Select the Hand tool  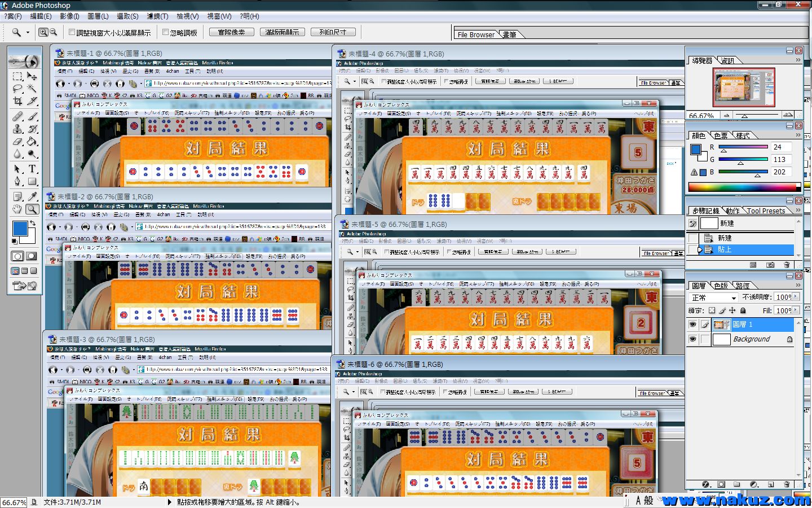pos(17,209)
